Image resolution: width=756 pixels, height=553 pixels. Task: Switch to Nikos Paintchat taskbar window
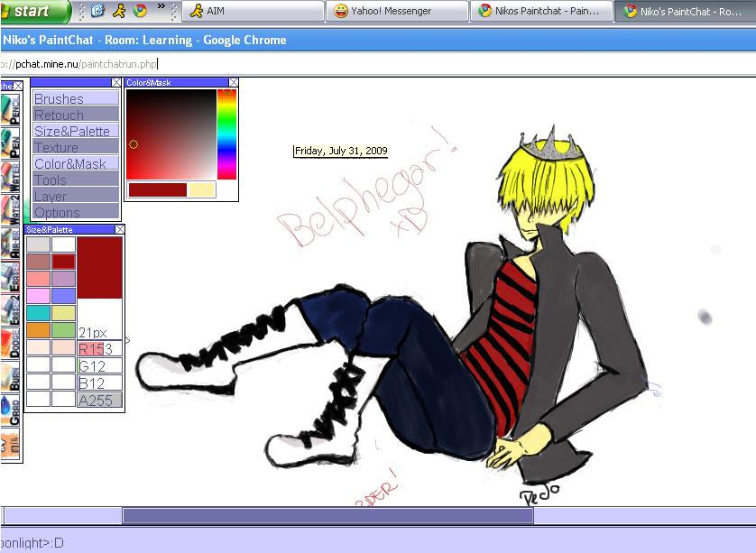541,11
